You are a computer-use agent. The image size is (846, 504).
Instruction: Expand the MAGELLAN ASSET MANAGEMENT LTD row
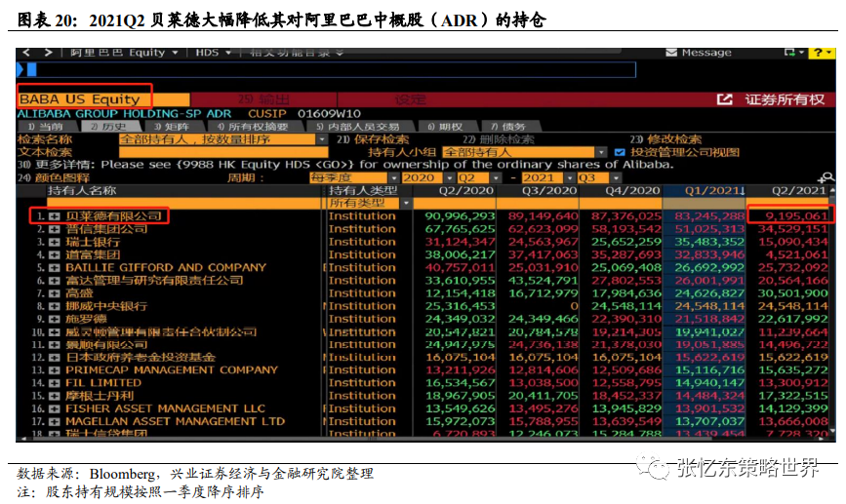point(54,421)
